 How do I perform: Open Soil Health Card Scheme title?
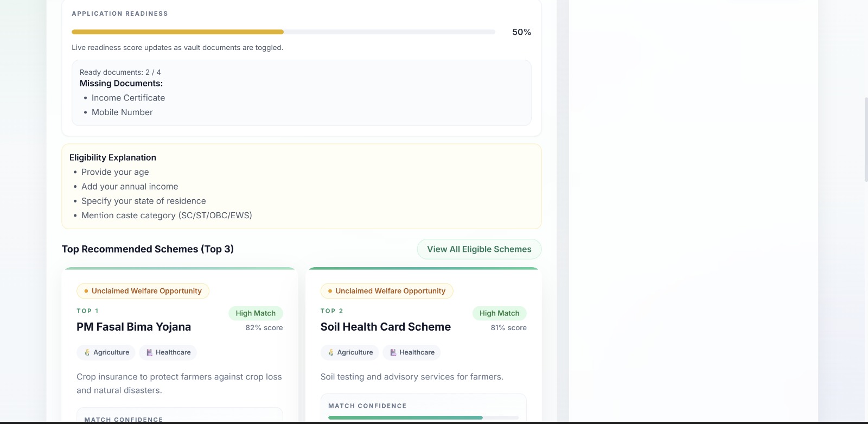386,327
